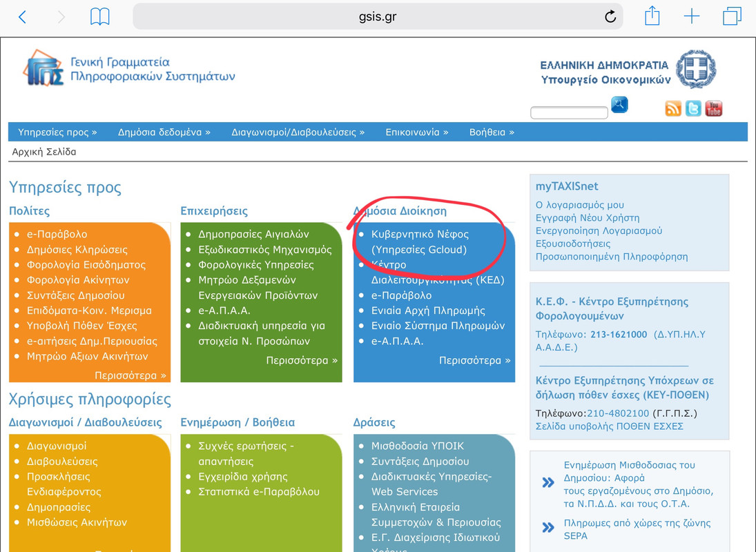
Task: Expand Περισσότερα » in the orange Πολίτες box
Action: 130,375
